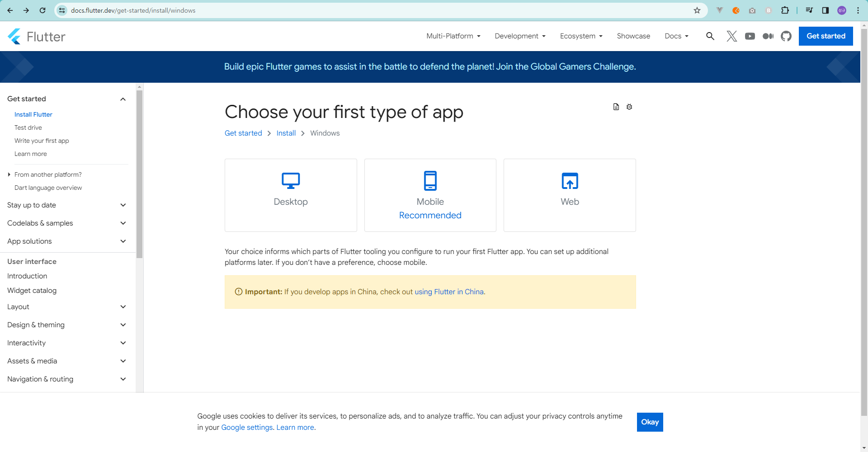
Task: Bookmark this page with the star icon
Action: (697, 10)
